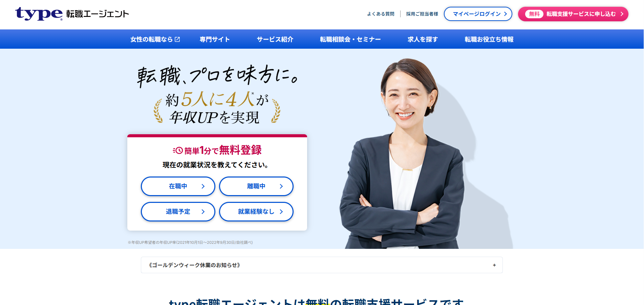644x305 pixels.
Task: Click the external link icon beside 女性の転職なら
Action: pyautogui.click(x=177, y=40)
